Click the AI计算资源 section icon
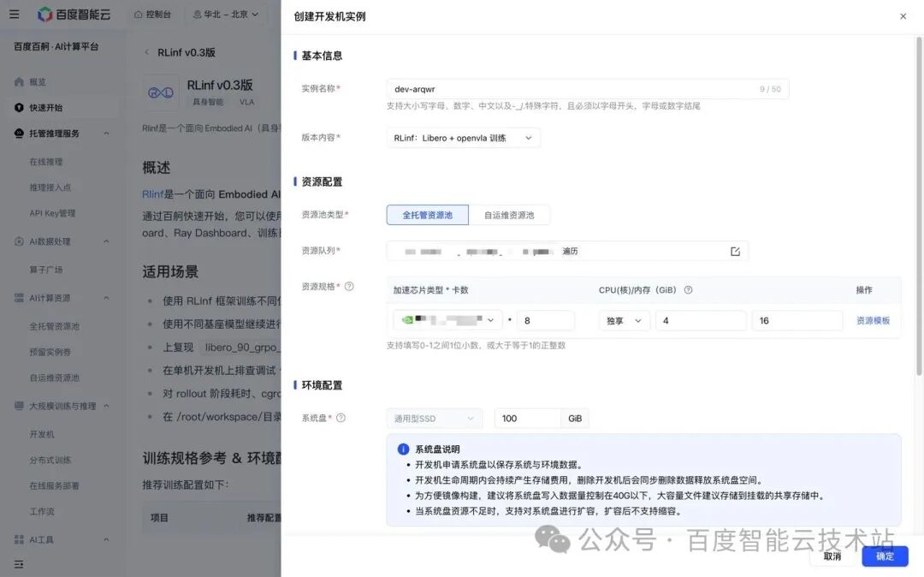 tap(19, 298)
